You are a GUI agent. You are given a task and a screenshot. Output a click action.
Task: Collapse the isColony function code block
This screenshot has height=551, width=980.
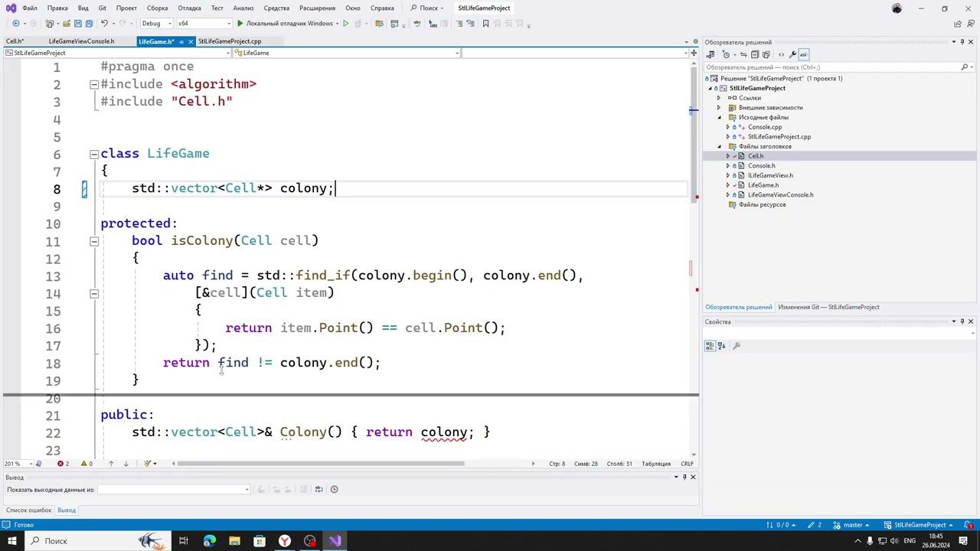[94, 241]
